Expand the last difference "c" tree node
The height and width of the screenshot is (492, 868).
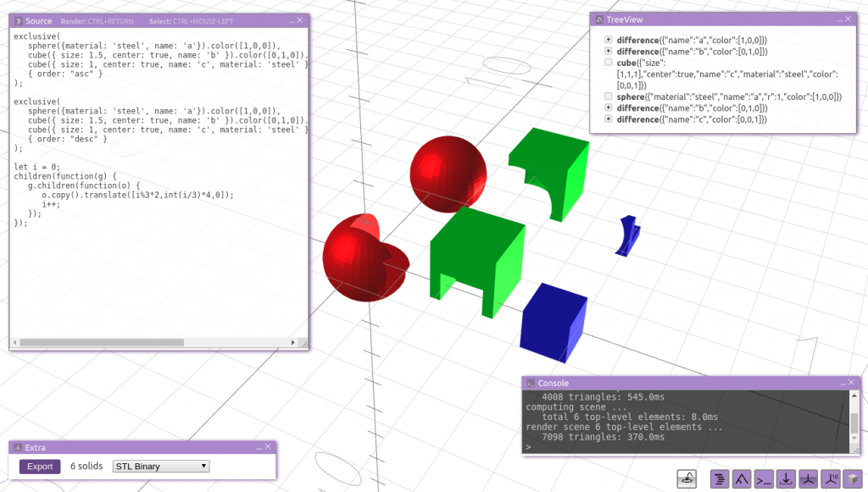(608, 119)
